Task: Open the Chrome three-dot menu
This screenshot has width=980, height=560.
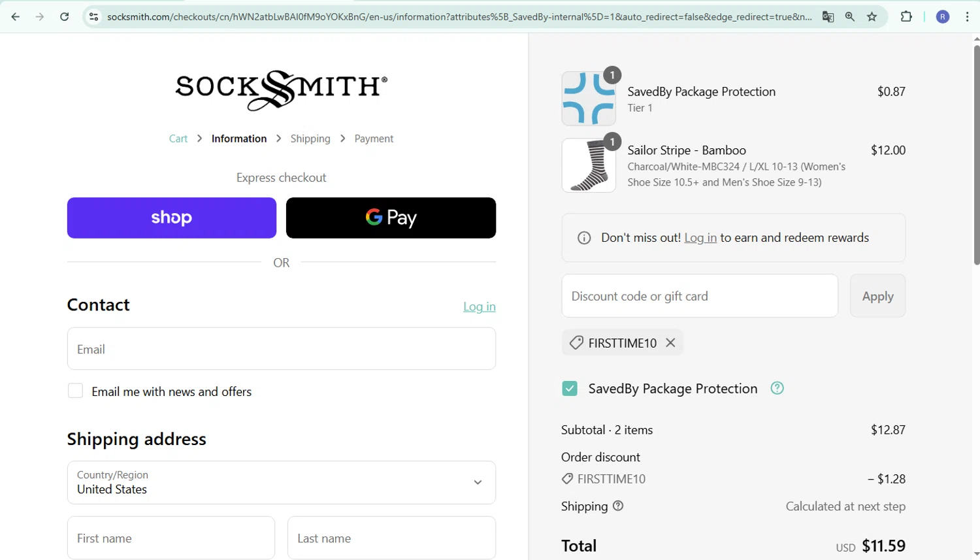Action: pos(968,17)
